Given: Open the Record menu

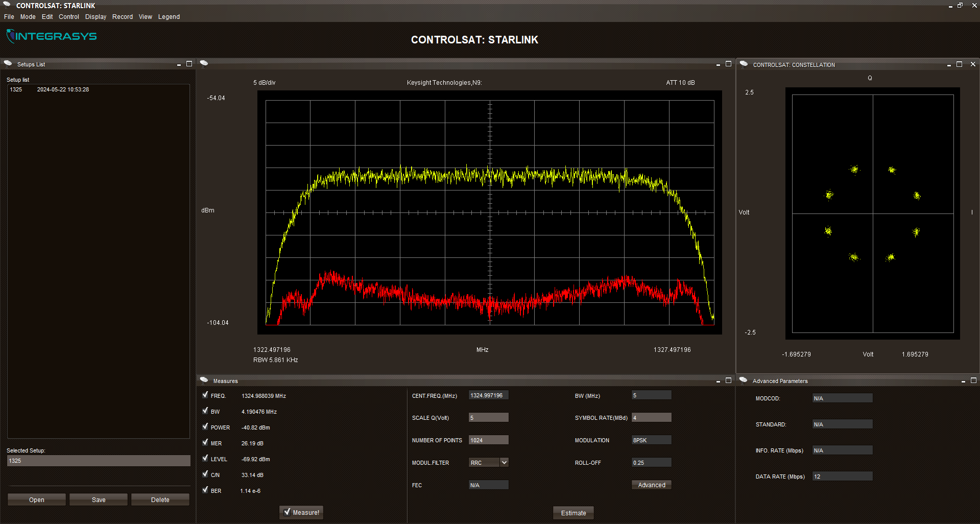Looking at the screenshot, I should coord(123,17).
